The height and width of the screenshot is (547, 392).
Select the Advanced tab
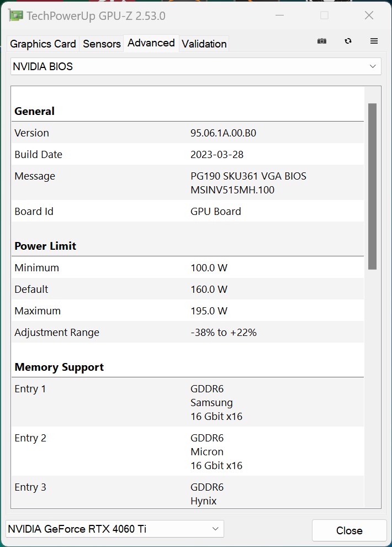point(151,43)
